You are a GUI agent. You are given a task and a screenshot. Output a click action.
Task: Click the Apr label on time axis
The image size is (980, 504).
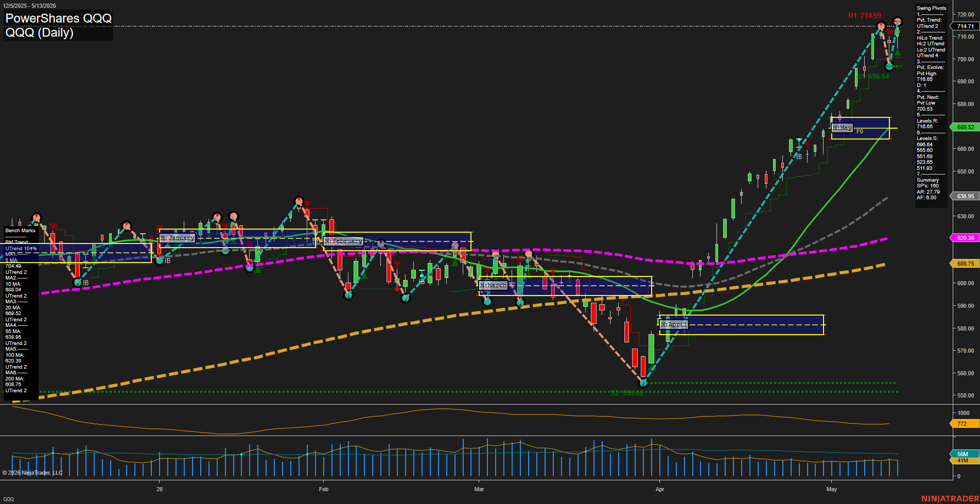click(x=660, y=489)
